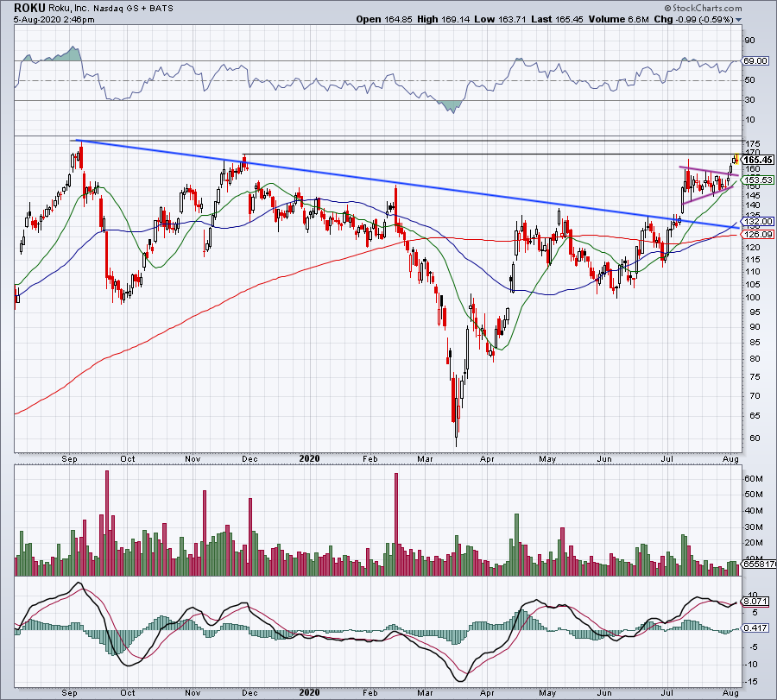Viewport: 777px width, 700px height.
Task: Select the High 169.14 value
Action: tap(443, 19)
